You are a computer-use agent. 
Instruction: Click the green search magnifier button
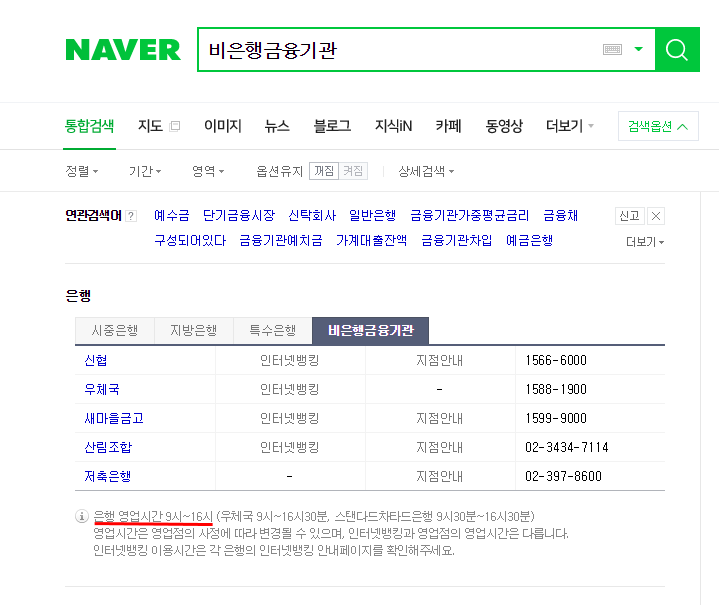[x=677, y=50]
